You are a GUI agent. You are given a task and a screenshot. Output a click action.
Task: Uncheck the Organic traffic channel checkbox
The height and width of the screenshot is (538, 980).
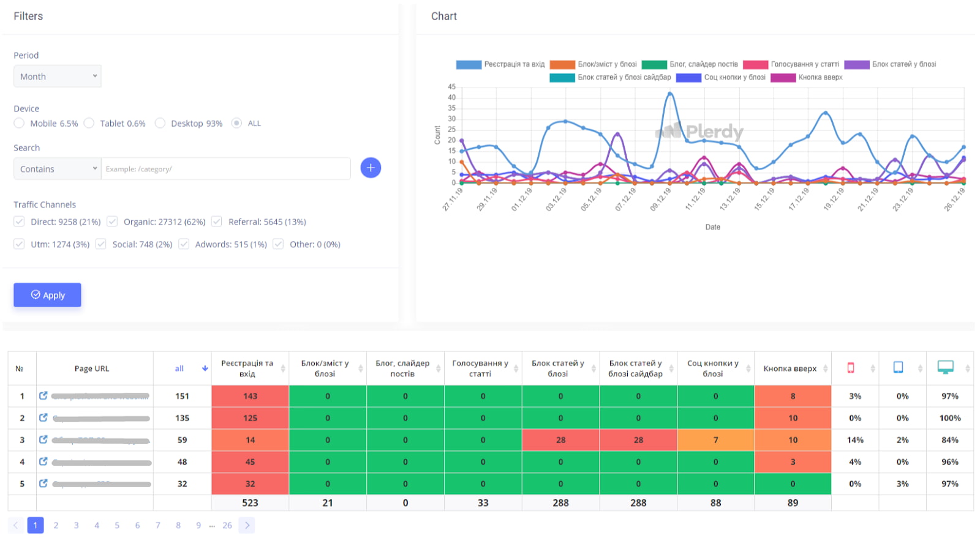(x=112, y=222)
